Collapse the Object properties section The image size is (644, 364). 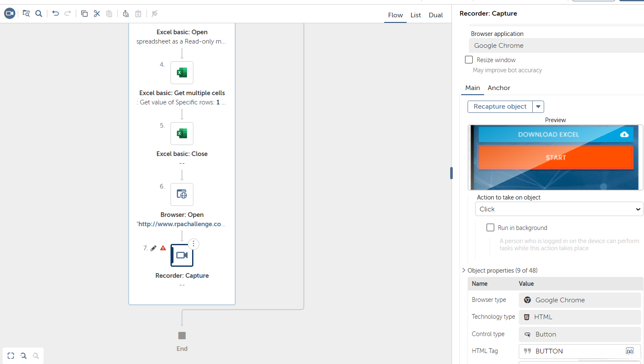tap(464, 270)
